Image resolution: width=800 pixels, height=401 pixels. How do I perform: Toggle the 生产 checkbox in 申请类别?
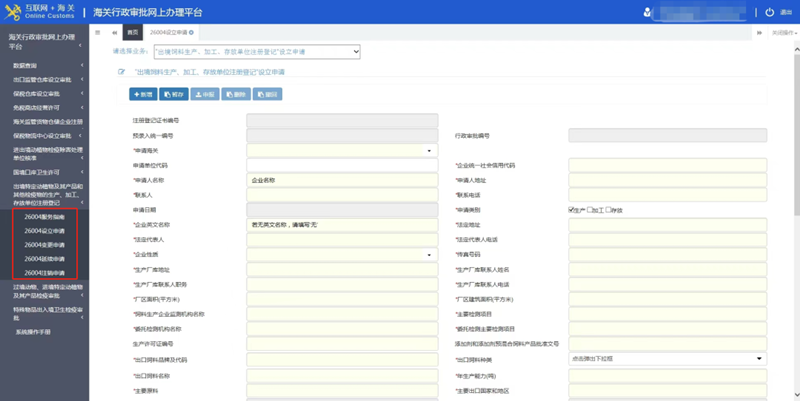(x=571, y=210)
